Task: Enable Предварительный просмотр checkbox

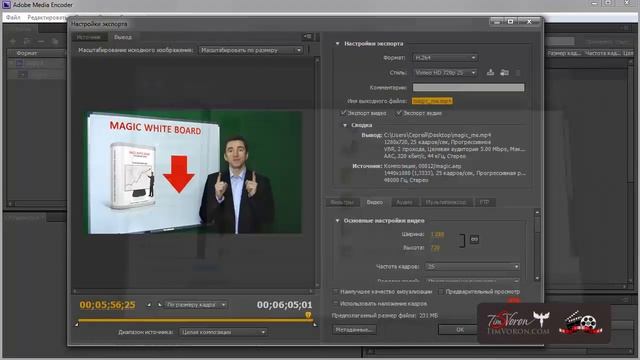Action: 441,291
